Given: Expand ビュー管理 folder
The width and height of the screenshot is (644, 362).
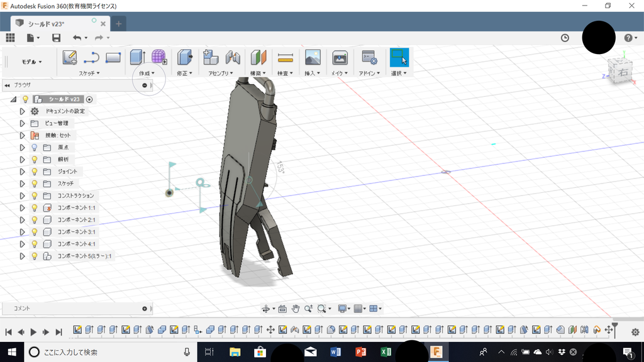Looking at the screenshot, I should pyautogui.click(x=22, y=123).
